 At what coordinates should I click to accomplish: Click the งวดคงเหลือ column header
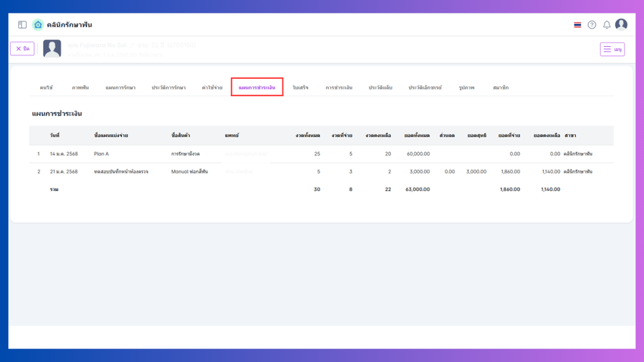coord(378,136)
